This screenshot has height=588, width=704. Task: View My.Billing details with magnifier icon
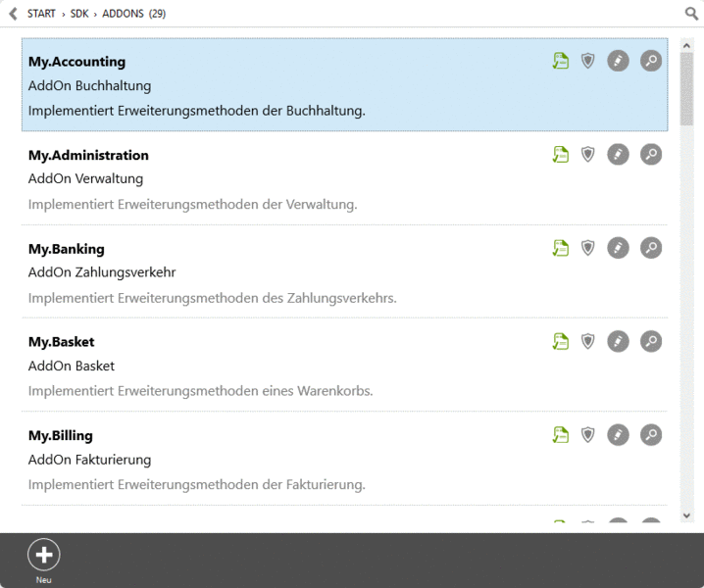click(x=651, y=435)
